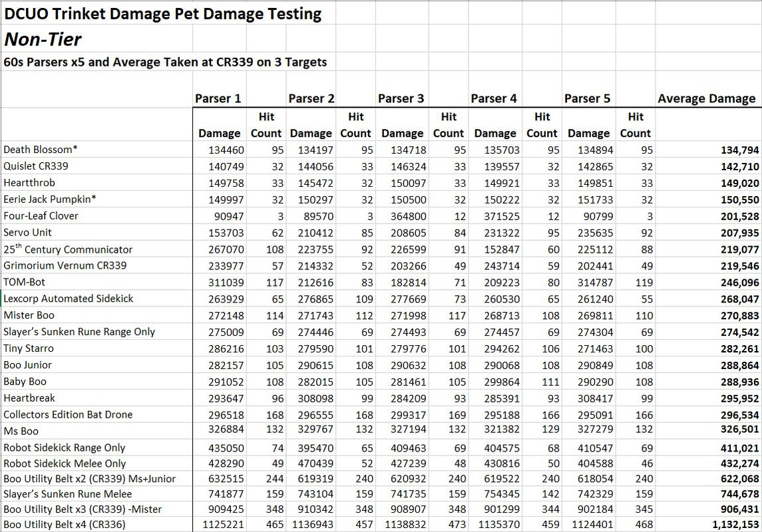This screenshot has height=532, width=762.
Task: Select the 60s Parsers x5 description cell
Action: [x=165, y=62]
